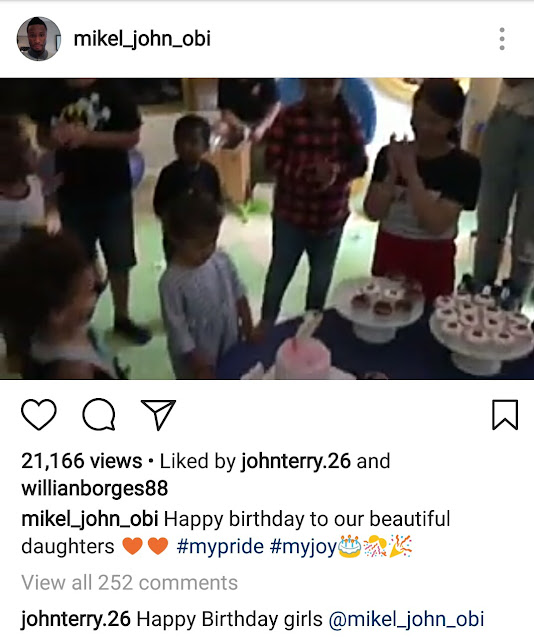Click the birthday cake emoji in caption

tap(350, 546)
